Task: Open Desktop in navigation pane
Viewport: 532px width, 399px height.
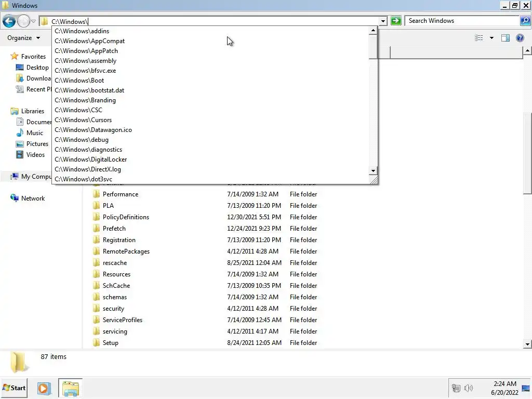Action: 32,67
